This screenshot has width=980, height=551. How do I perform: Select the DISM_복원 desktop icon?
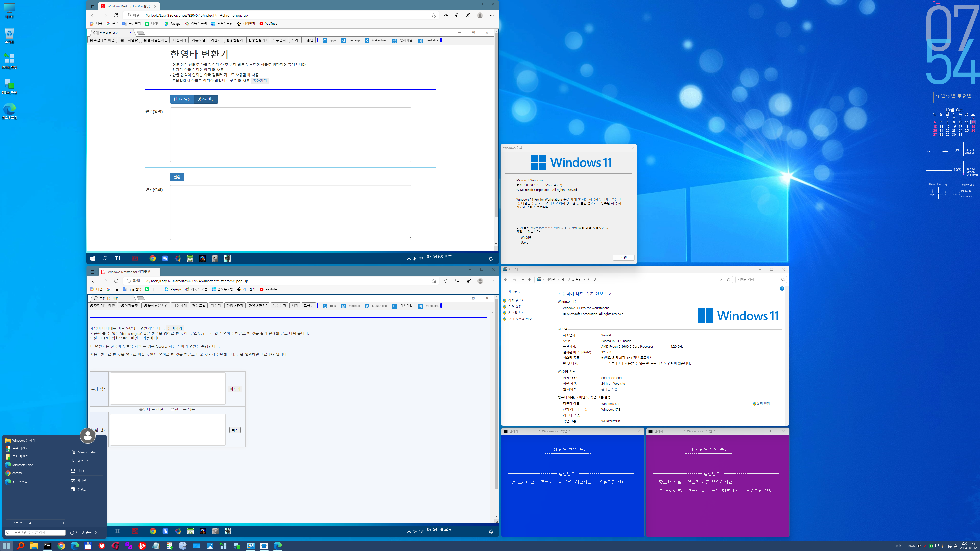click(x=9, y=86)
